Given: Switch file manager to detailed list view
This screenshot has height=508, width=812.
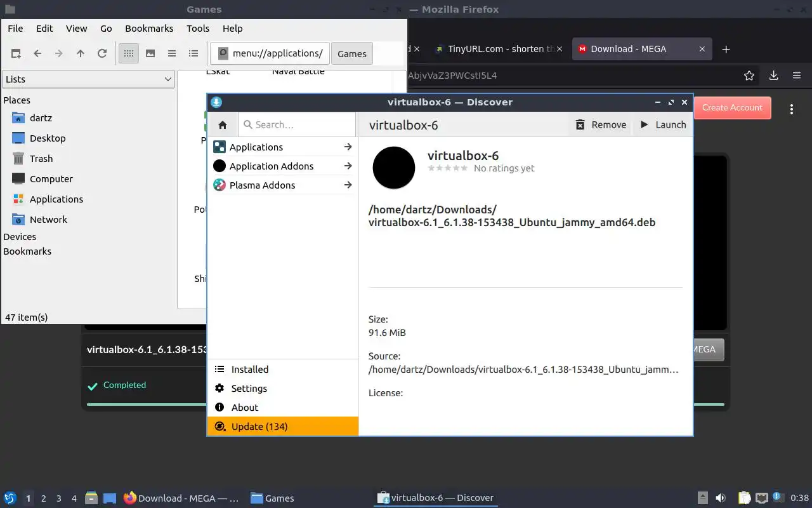Looking at the screenshot, I should [193, 53].
